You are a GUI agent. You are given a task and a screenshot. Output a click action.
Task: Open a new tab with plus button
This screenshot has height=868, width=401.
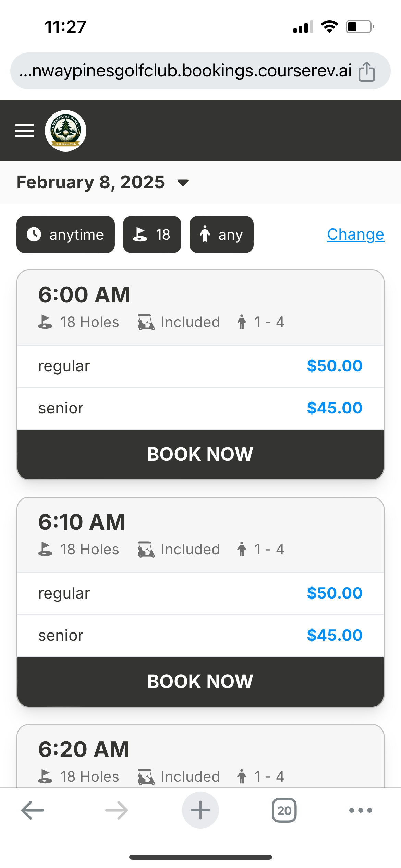[200, 810]
